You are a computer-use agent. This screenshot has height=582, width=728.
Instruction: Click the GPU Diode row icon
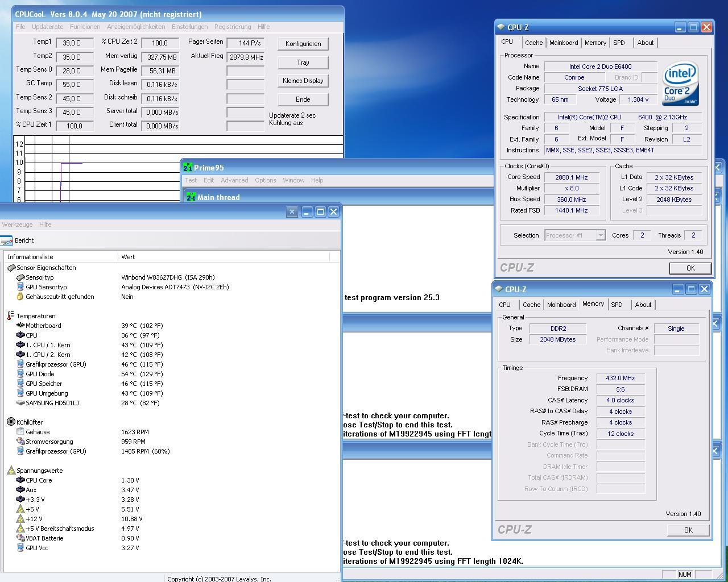point(20,374)
